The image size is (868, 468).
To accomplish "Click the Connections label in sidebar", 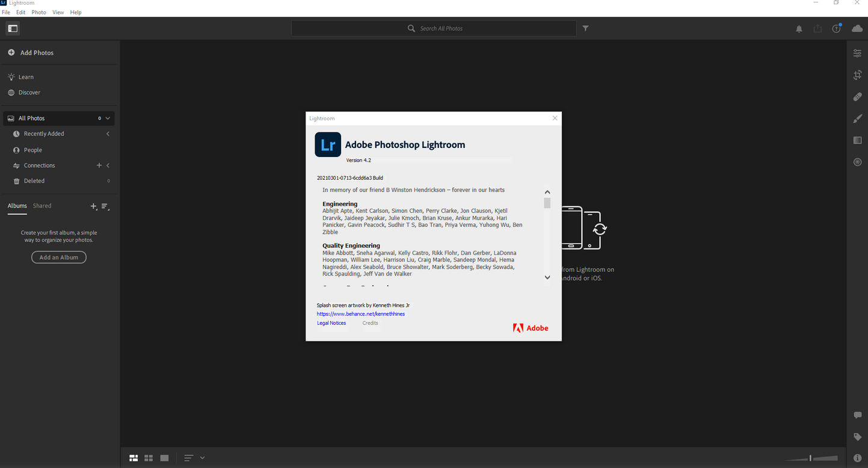I will pos(40,165).
